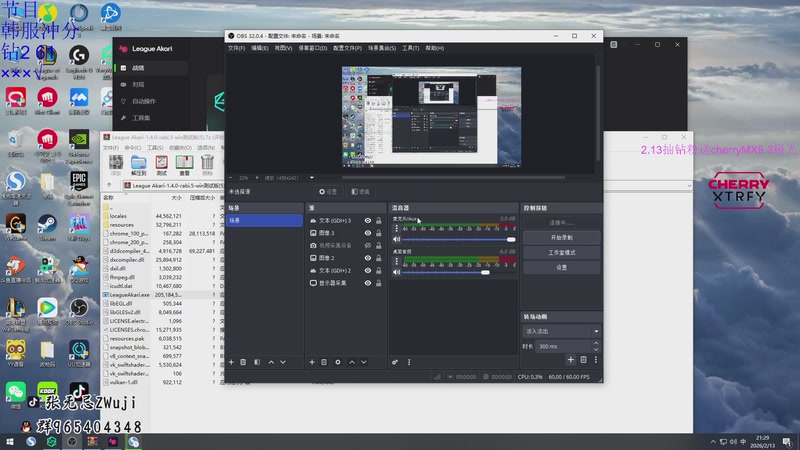The image size is (800, 450).
Task: Toggle lock on 文本 (GDI+) 3 source
Action: pos(379,220)
